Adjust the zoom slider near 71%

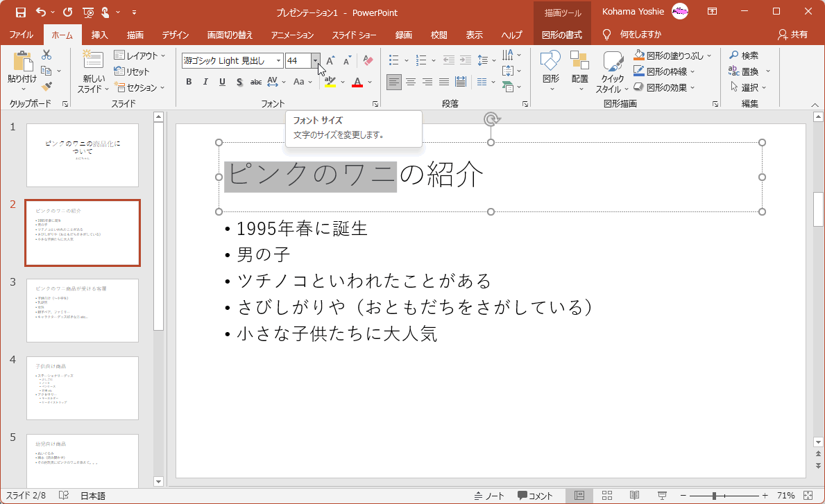pyautogui.click(x=715, y=495)
